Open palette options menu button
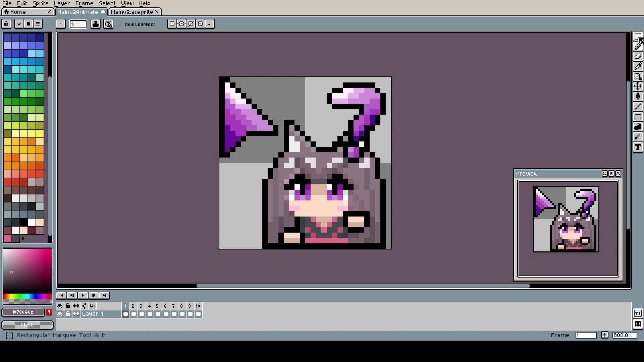This screenshot has width=644, height=362. tap(38, 24)
